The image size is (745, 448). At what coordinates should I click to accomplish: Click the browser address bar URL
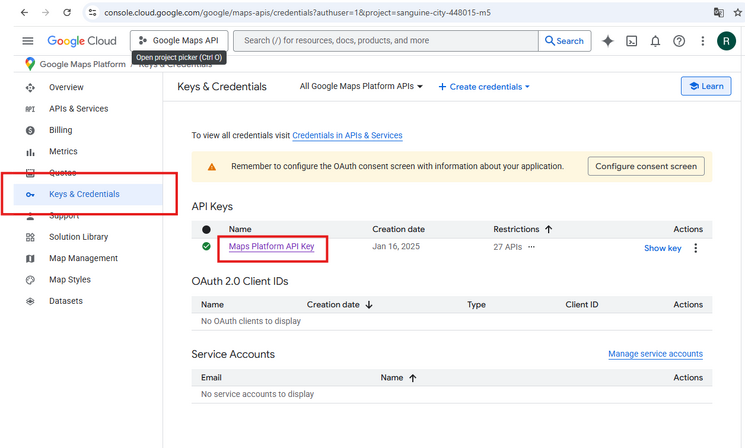point(297,13)
